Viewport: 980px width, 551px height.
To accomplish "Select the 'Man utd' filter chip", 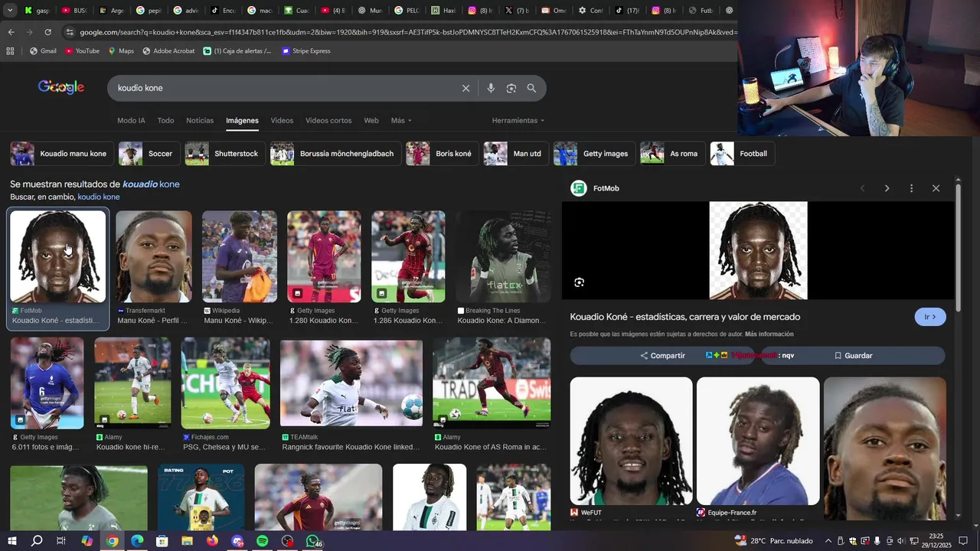I will coord(516,154).
